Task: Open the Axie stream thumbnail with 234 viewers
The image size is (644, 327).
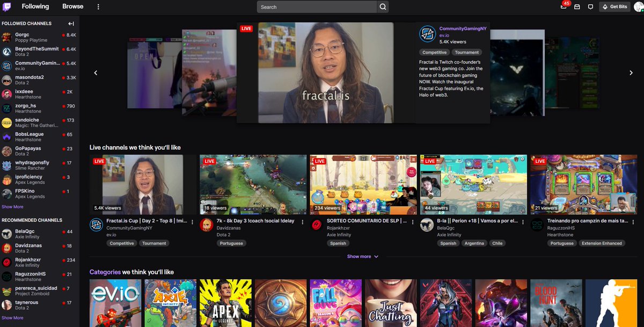Action: [x=363, y=184]
